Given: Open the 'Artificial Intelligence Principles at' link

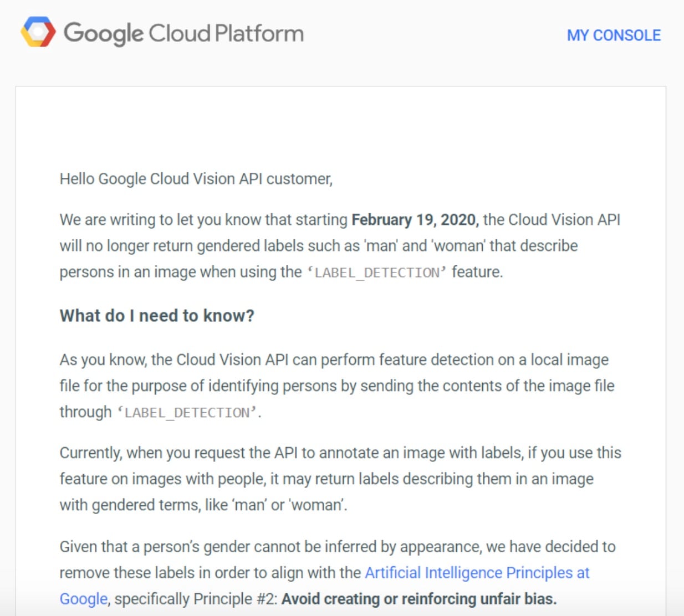Looking at the screenshot, I should (477, 573).
